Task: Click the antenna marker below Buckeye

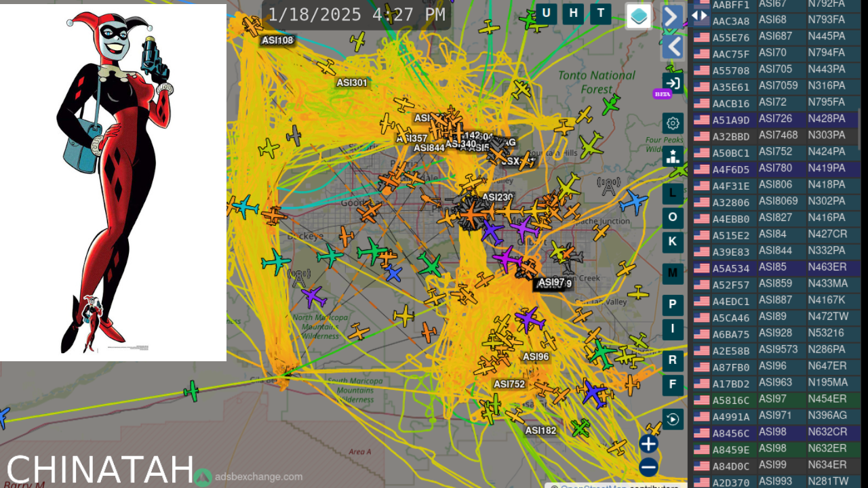Action: [298, 277]
